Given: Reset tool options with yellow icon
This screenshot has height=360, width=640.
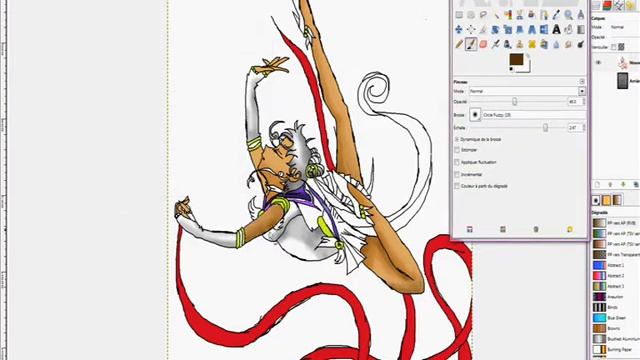Looking at the screenshot, I should [570, 230].
